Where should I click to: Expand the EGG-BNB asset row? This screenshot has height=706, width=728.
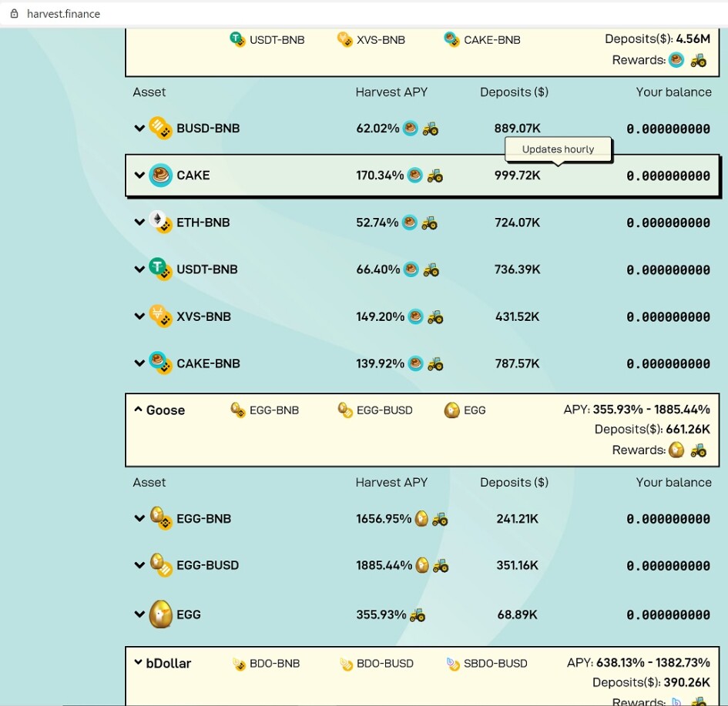(x=139, y=519)
